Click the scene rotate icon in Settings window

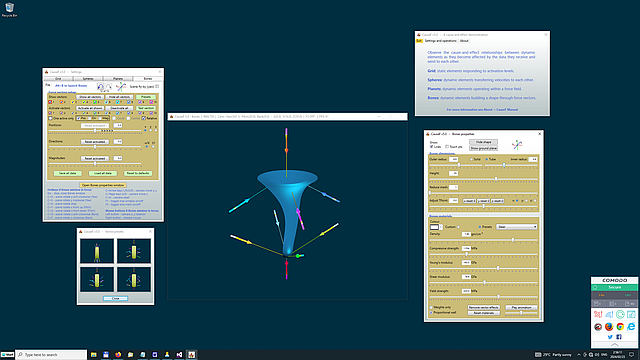click(100, 87)
